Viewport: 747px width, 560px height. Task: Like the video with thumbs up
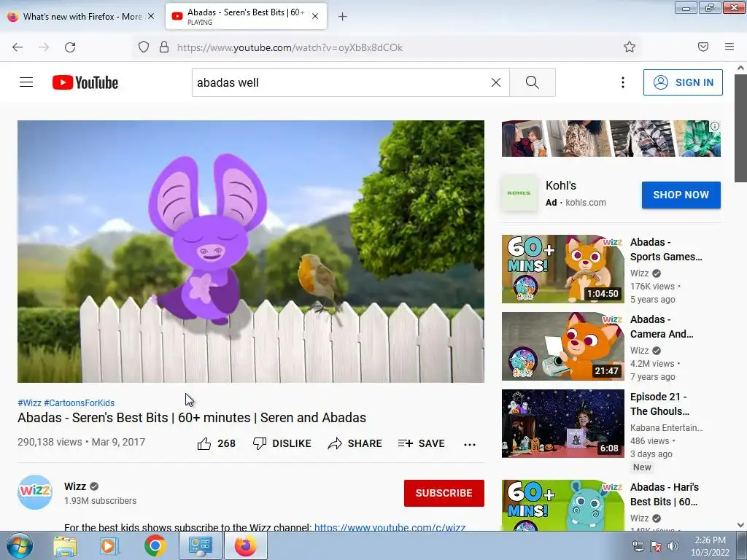[216, 443]
